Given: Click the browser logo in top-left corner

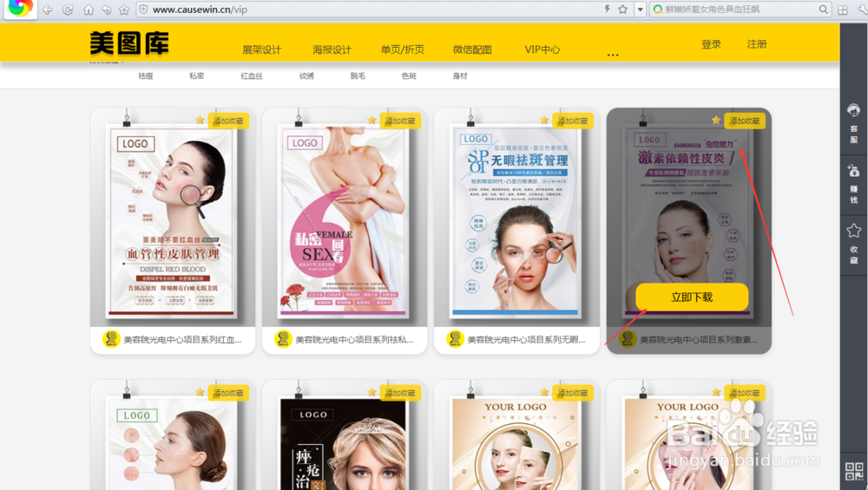Looking at the screenshot, I should click(x=20, y=9).
